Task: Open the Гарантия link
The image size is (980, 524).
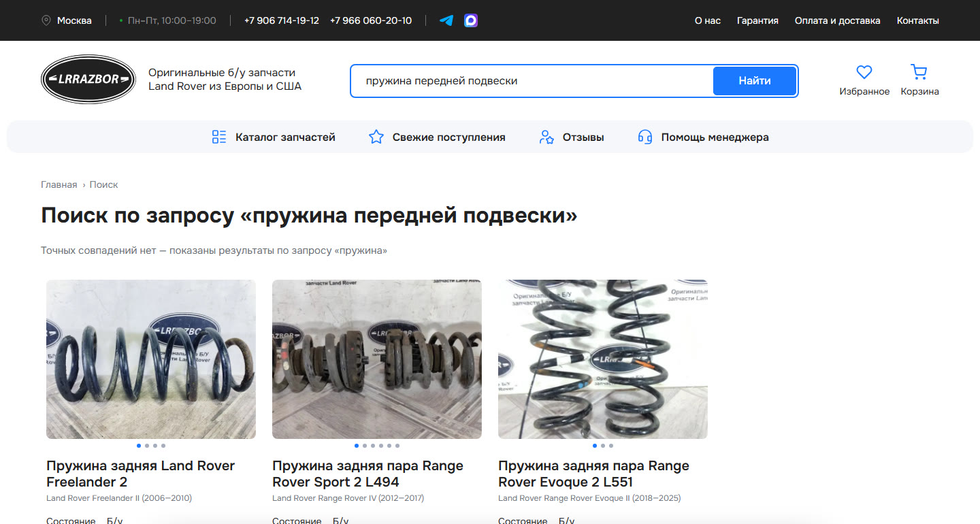Action: 757,20
